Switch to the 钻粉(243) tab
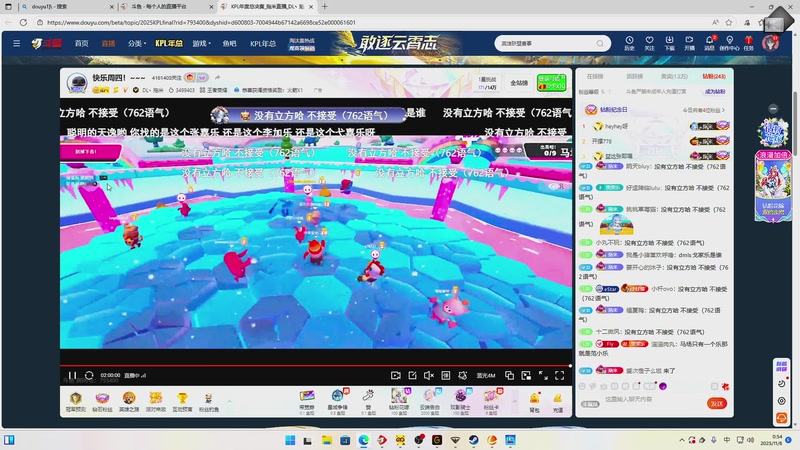 tap(714, 77)
